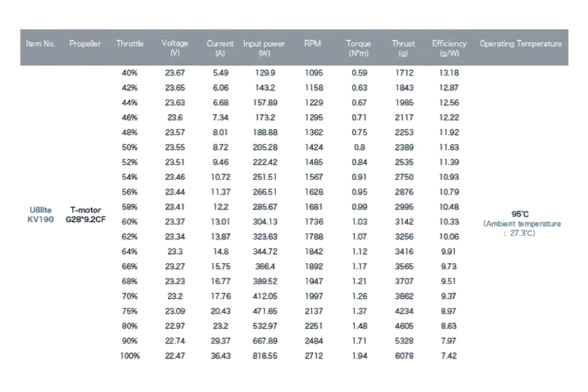Click the Voltage (V) column header
588x392 pixels.
tap(174, 48)
